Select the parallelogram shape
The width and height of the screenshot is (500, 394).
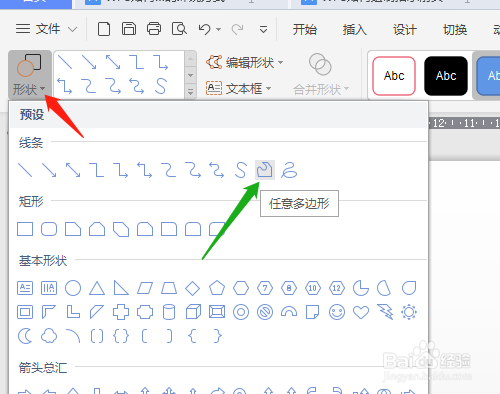pos(145,288)
